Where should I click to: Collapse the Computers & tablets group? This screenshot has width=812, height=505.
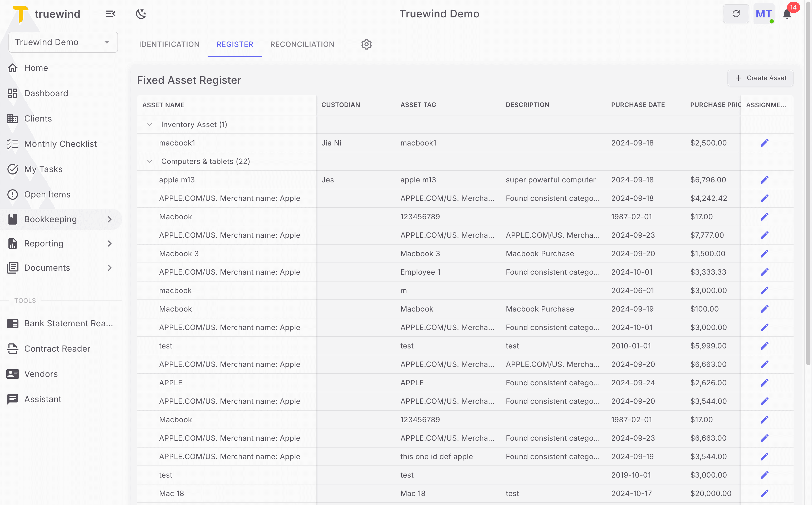(x=150, y=161)
